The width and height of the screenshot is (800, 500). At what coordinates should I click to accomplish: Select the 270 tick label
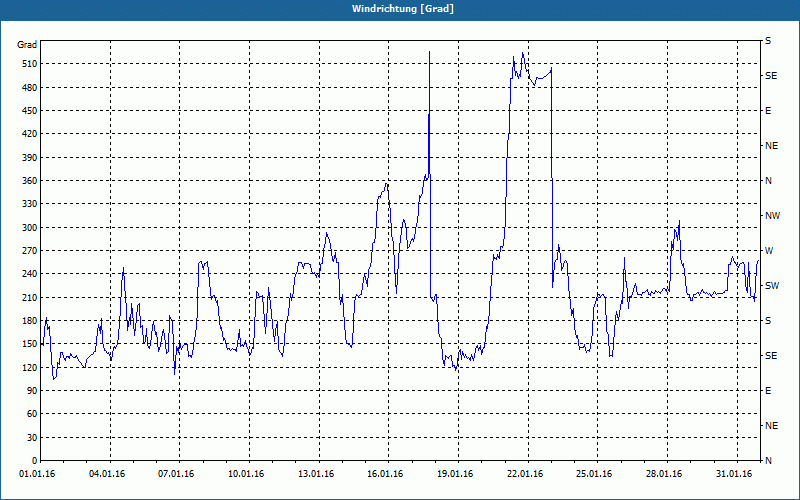(x=30, y=251)
